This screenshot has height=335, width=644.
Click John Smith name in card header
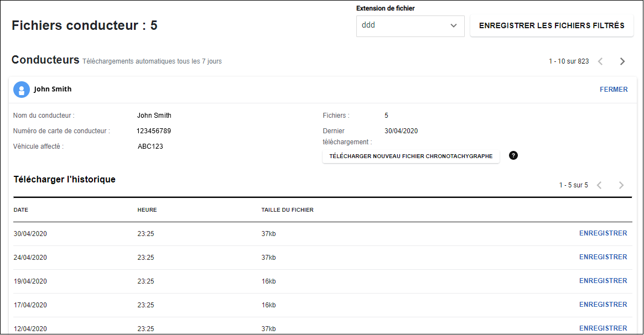point(53,89)
